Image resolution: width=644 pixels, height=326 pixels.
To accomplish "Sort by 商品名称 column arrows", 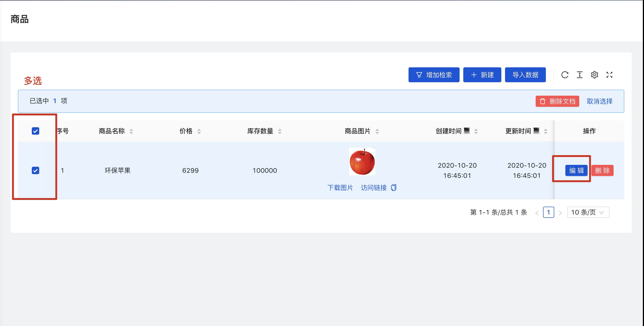I will click(x=131, y=131).
